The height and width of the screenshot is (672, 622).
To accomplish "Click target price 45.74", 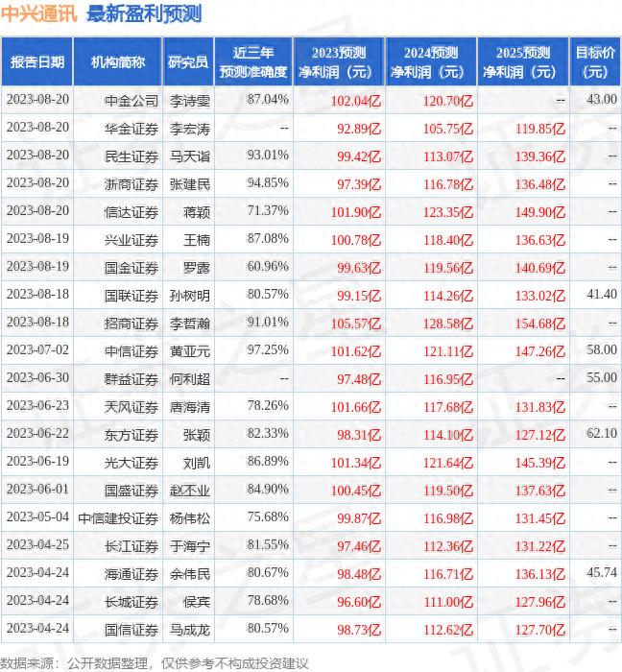I will coord(602,573).
